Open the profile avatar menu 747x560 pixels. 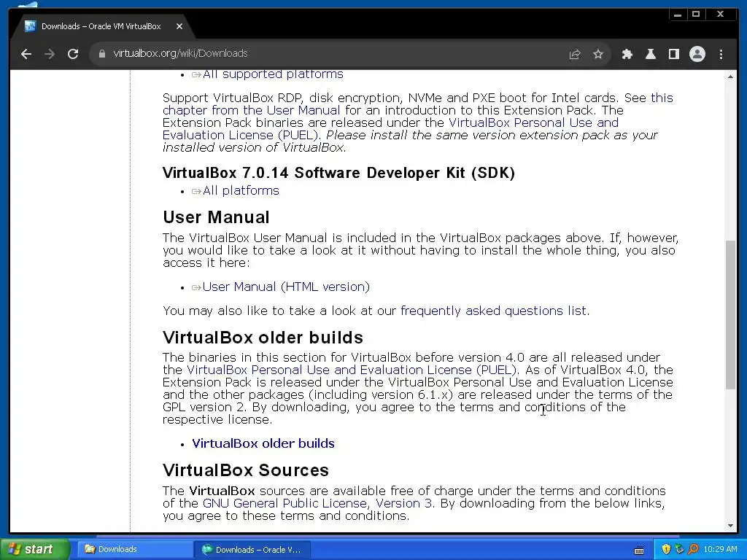coord(697,54)
